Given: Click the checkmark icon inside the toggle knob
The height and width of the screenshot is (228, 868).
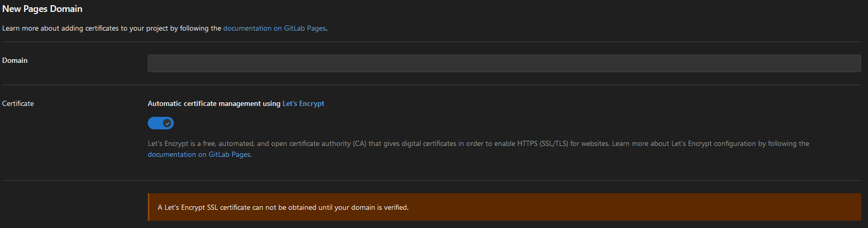Looking at the screenshot, I should pos(167,123).
